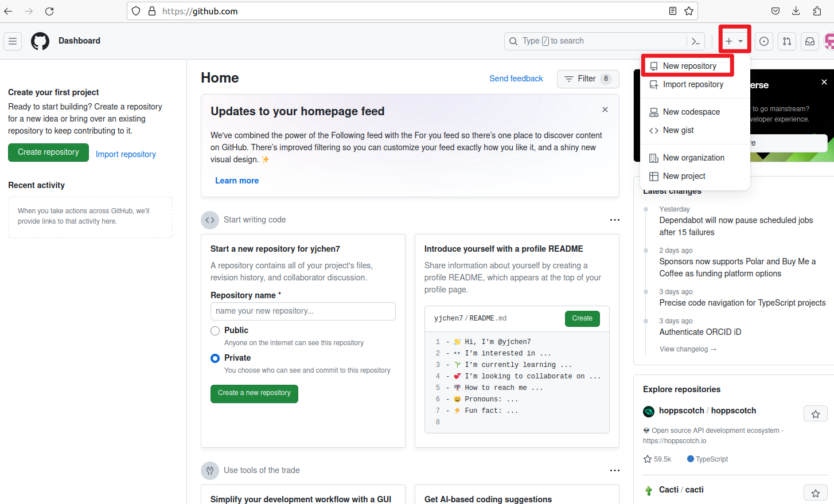Open the three-dot menu for Start writing code
The image size is (834, 504).
tap(615, 220)
